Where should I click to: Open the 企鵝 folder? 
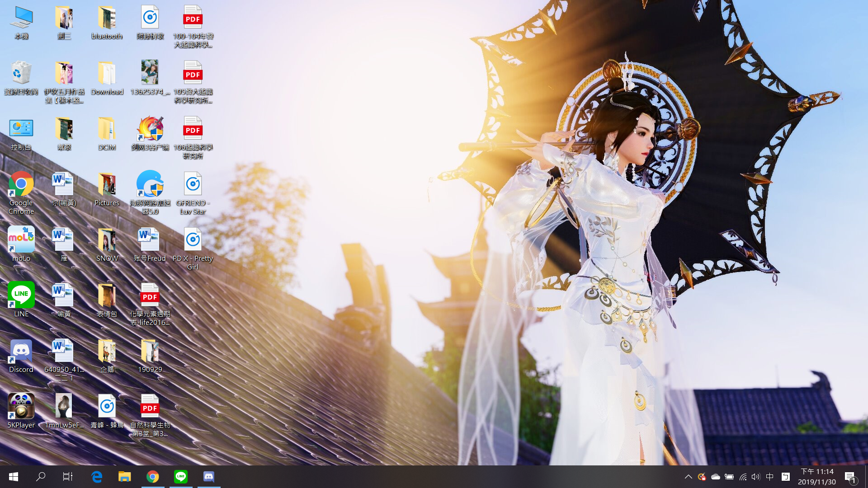coord(107,356)
